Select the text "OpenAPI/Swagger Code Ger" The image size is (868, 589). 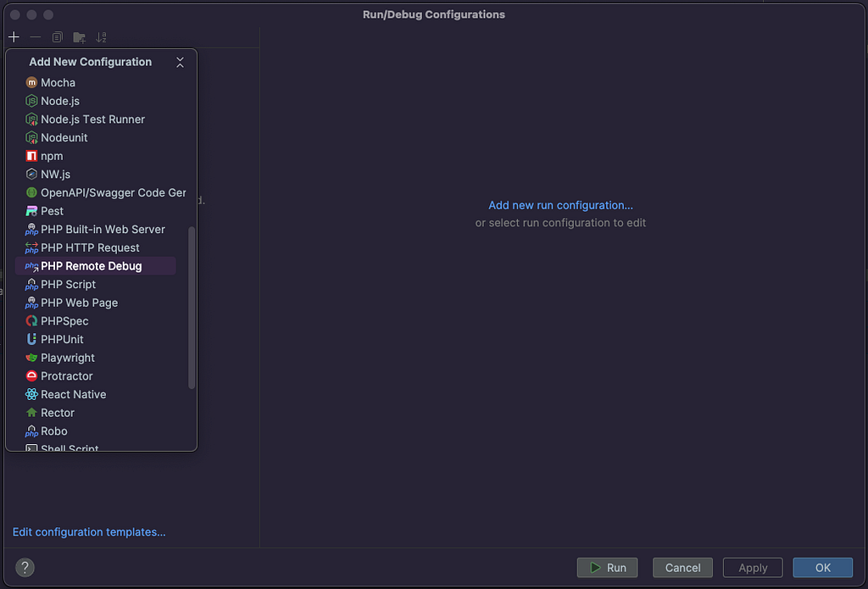coord(114,192)
